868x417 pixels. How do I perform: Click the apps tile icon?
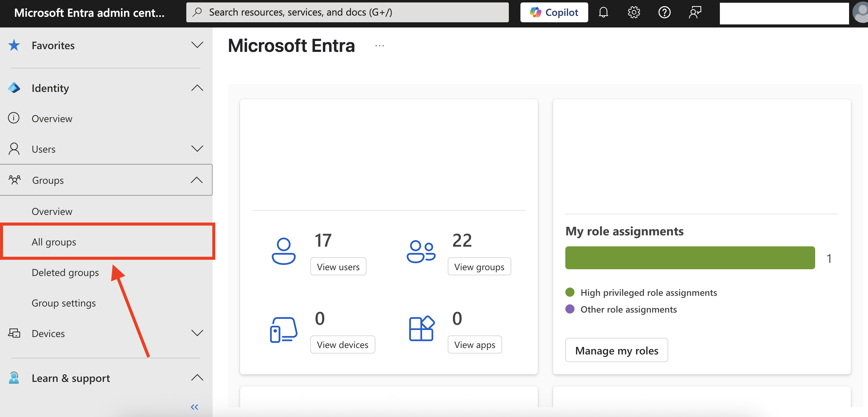[x=421, y=328]
